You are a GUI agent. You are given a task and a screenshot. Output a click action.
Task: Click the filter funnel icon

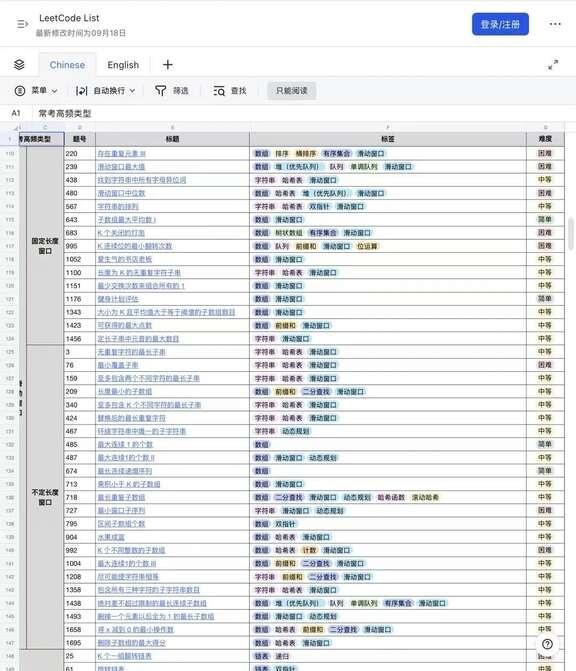(160, 91)
